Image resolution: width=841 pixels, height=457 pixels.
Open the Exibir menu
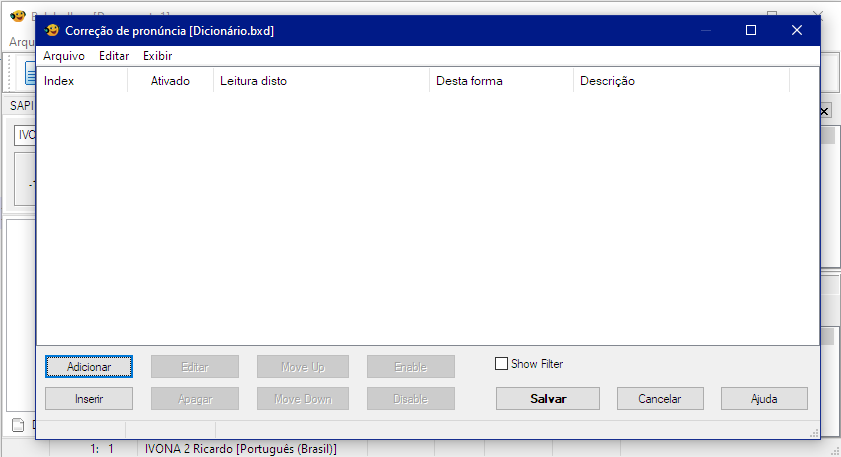point(157,56)
